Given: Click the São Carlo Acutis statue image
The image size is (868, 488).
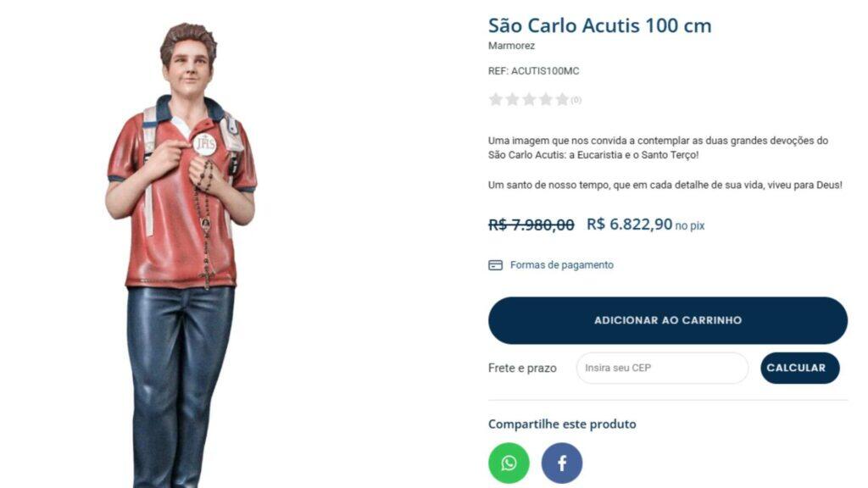Looking at the screenshot, I should coord(181,254).
